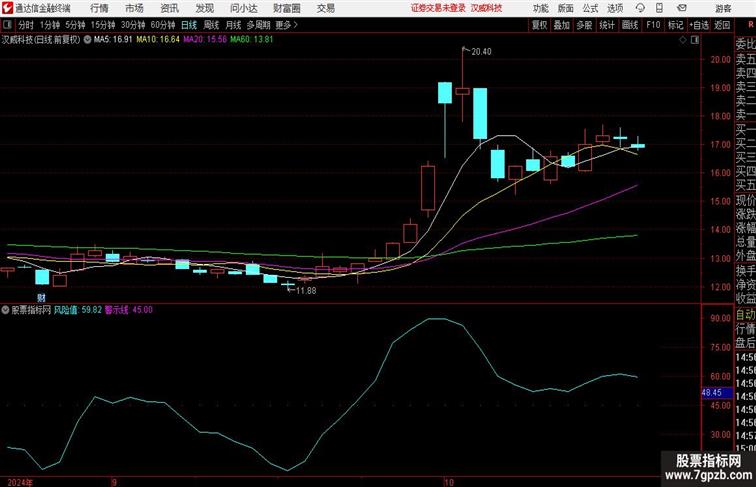Open the 交易 menu
Viewport: 756px width, 487px height.
[325, 8]
